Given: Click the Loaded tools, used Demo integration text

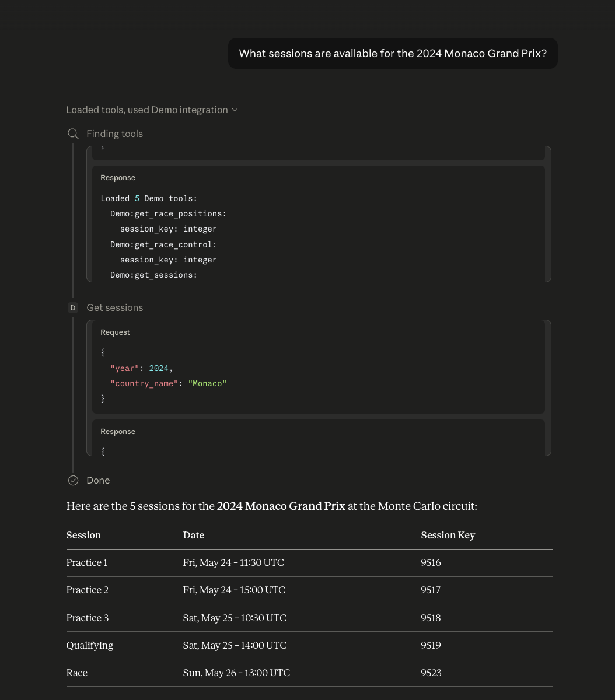Looking at the screenshot, I should click(147, 110).
